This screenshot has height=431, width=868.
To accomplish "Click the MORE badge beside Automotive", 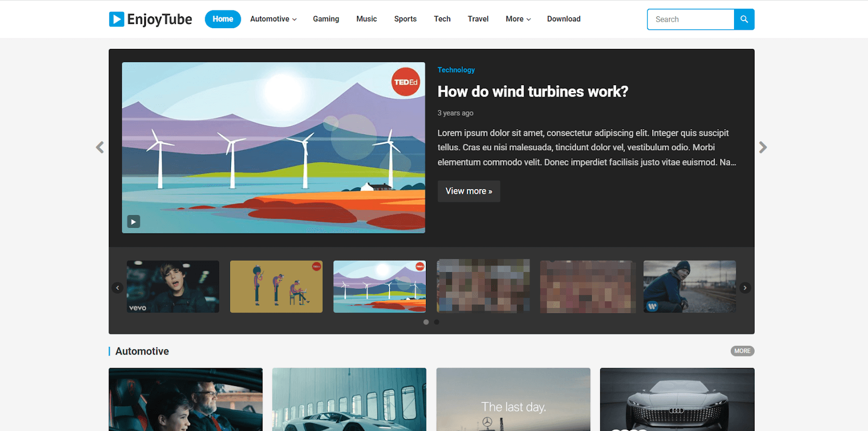I will click(x=742, y=351).
